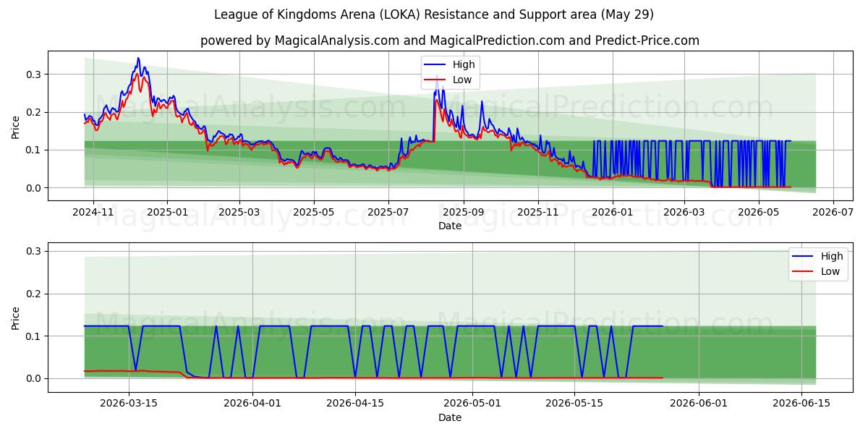
Task: Click the 2025-01 date tick label
Action: click(167, 213)
